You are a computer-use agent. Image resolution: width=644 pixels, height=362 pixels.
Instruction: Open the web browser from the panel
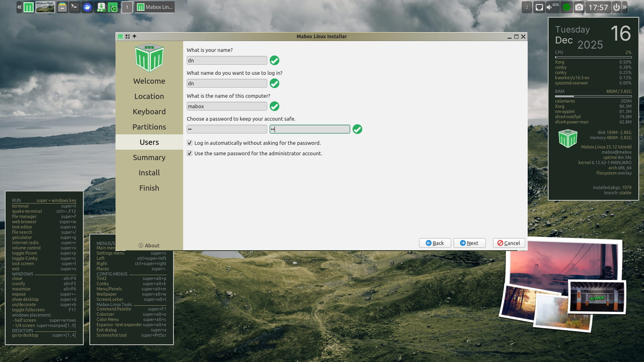pyautogui.click(x=87, y=7)
